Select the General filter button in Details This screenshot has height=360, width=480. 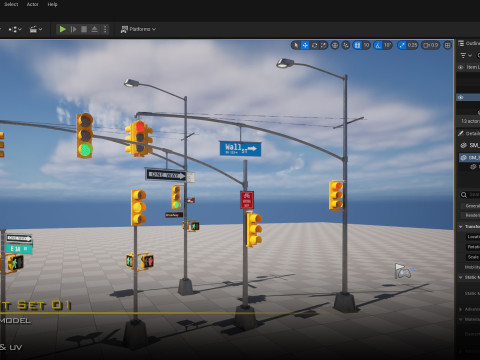[471, 206]
